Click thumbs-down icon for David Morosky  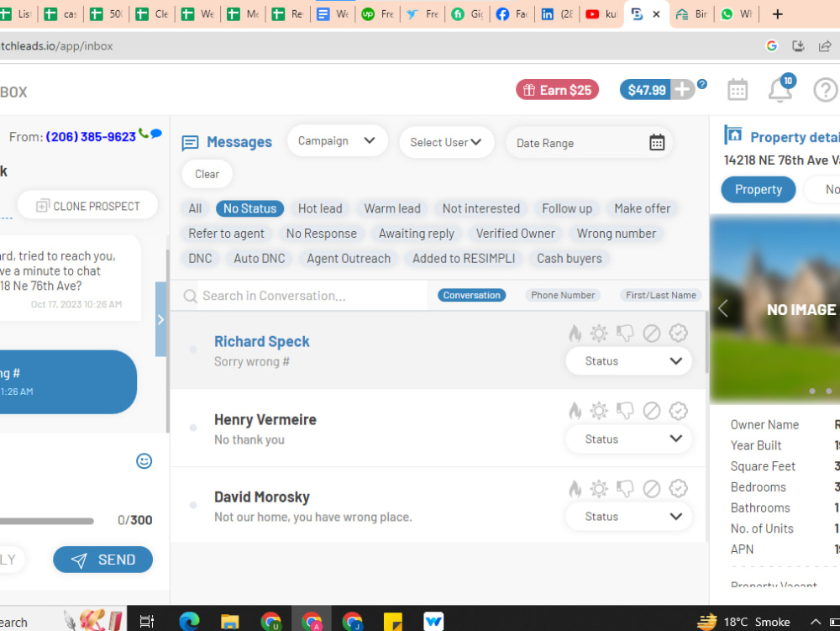625,488
